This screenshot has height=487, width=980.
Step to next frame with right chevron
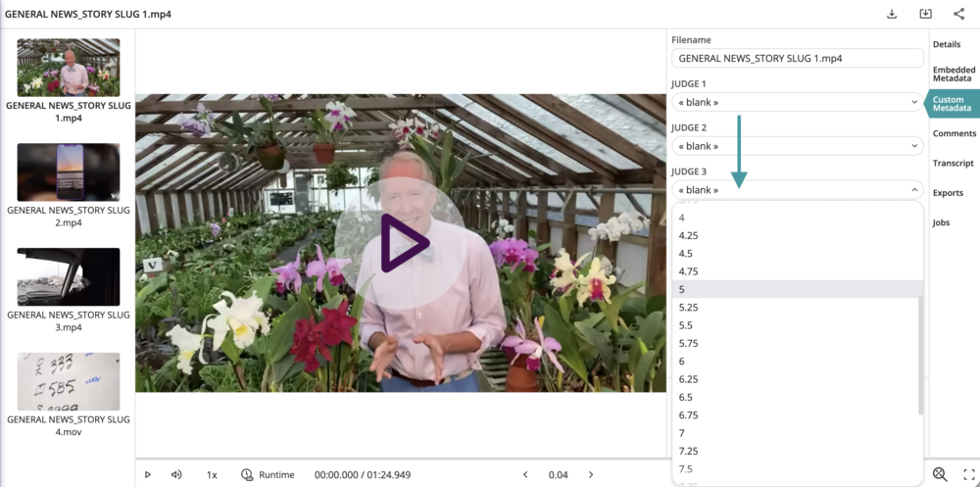591,474
